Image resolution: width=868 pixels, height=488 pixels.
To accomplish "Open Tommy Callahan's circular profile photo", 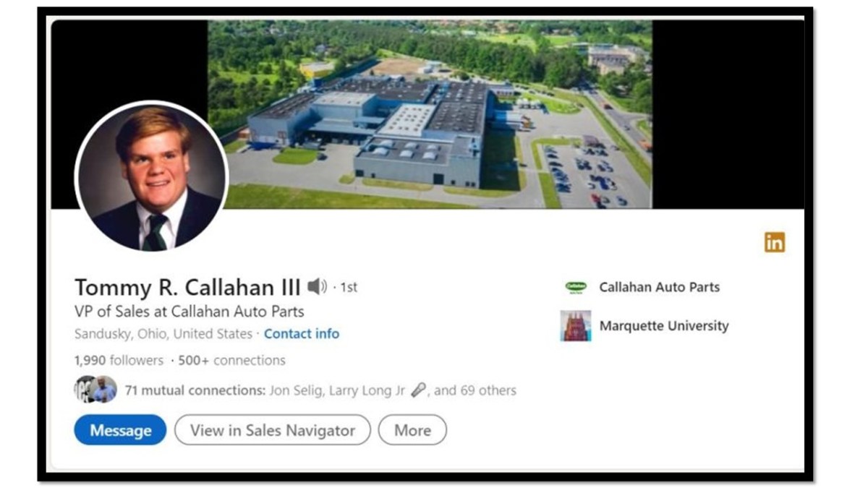I will coord(151,176).
